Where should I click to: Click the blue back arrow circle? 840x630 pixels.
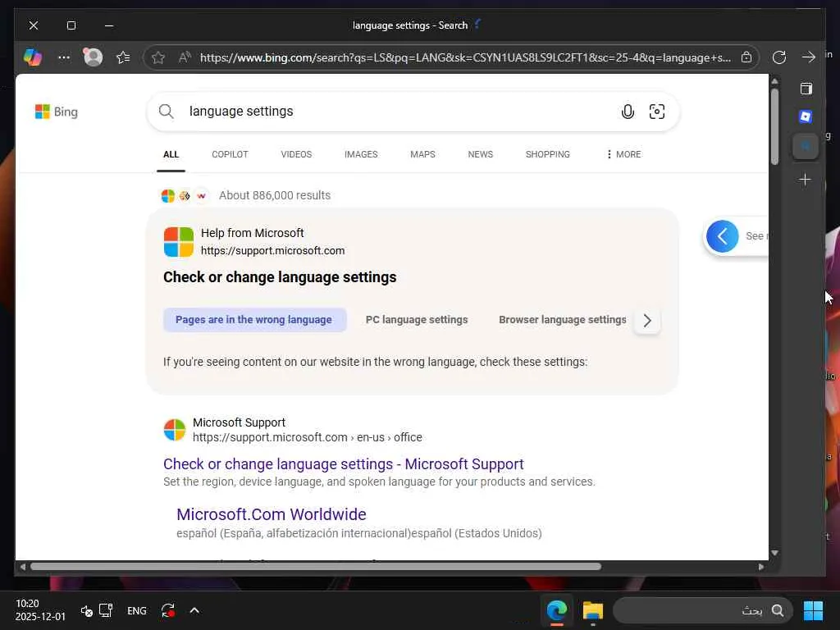click(x=722, y=236)
